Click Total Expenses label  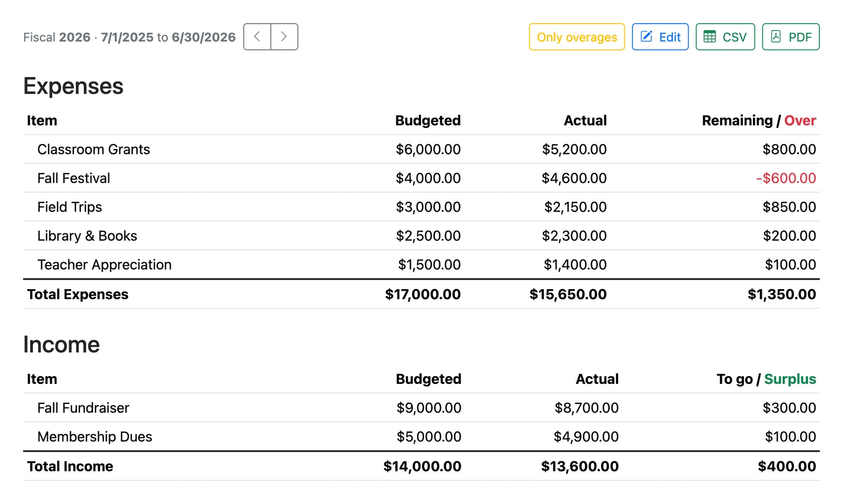[x=77, y=294]
